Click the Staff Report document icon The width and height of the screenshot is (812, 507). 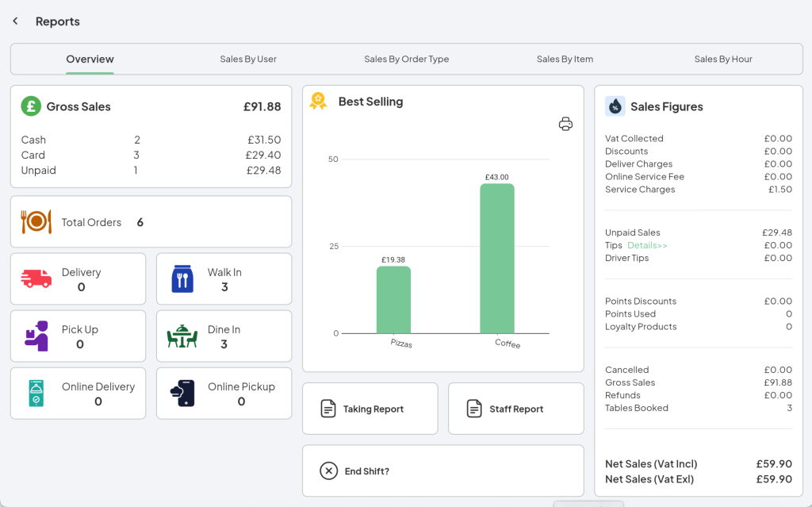coord(474,409)
